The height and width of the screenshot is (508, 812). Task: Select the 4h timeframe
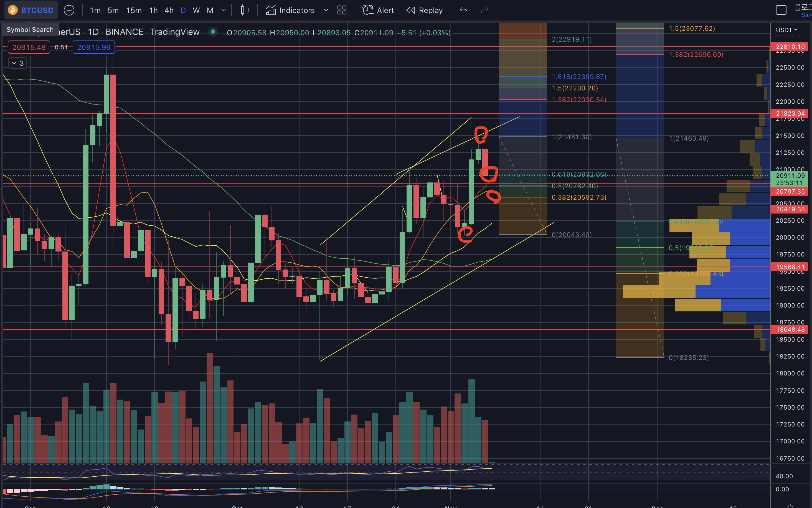point(169,10)
